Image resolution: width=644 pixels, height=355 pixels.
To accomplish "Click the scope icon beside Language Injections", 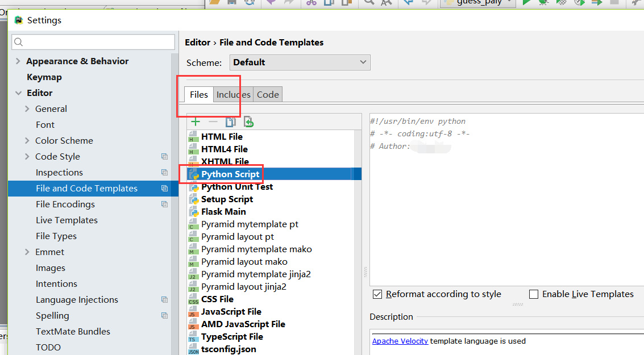I will 165,300.
